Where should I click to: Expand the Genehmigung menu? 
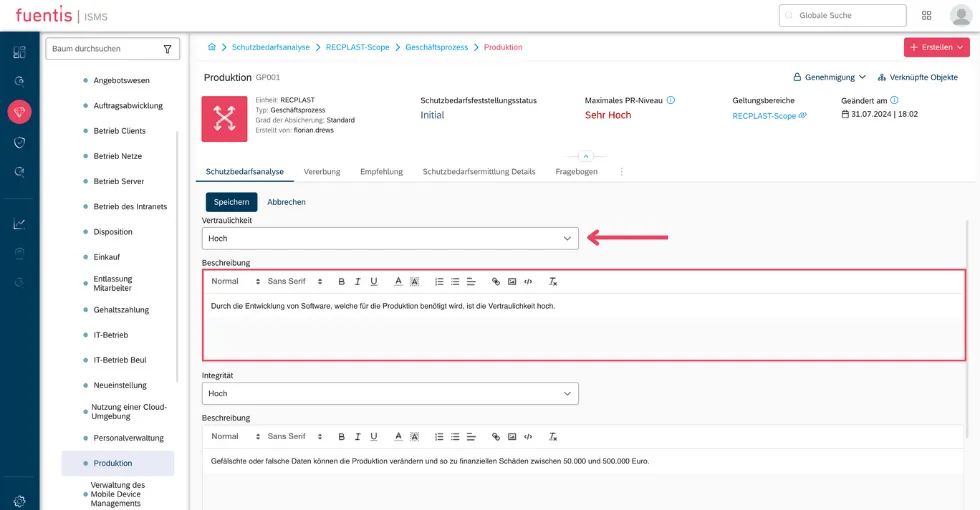pyautogui.click(x=829, y=78)
